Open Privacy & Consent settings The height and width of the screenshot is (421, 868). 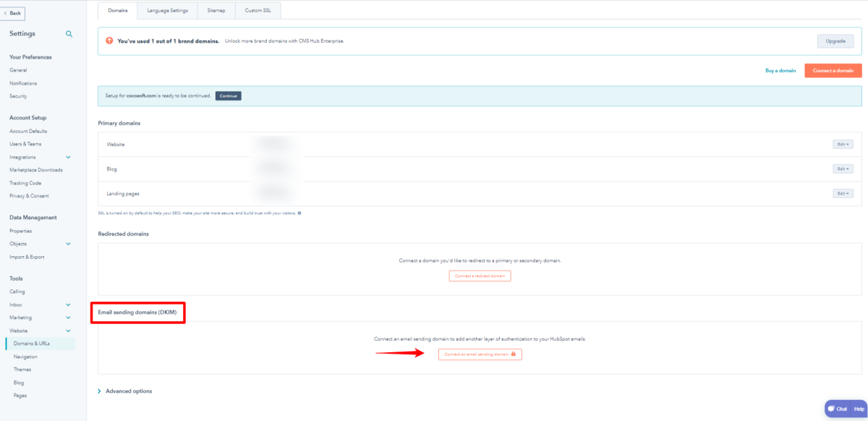point(29,196)
